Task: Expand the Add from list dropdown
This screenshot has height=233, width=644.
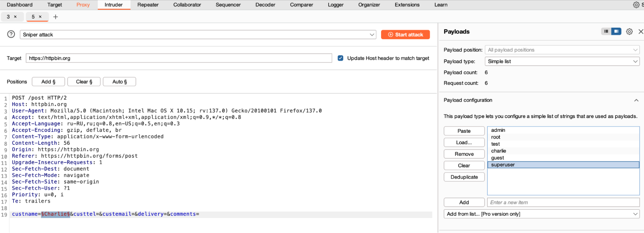Action: 541,214
